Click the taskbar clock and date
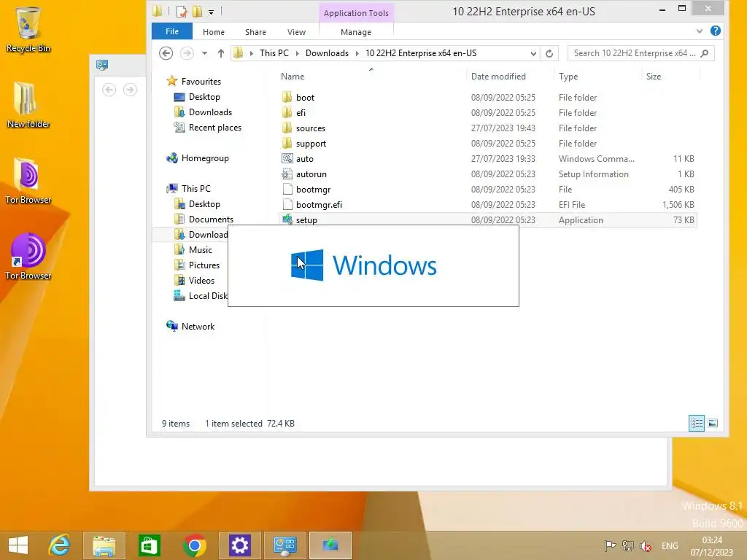 [x=712, y=545]
